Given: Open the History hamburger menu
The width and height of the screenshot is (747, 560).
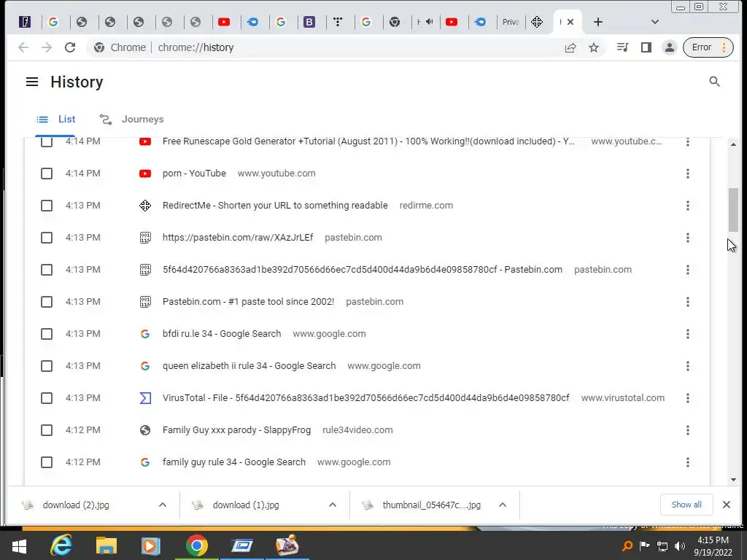Looking at the screenshot, I should (x=32, y=82).
